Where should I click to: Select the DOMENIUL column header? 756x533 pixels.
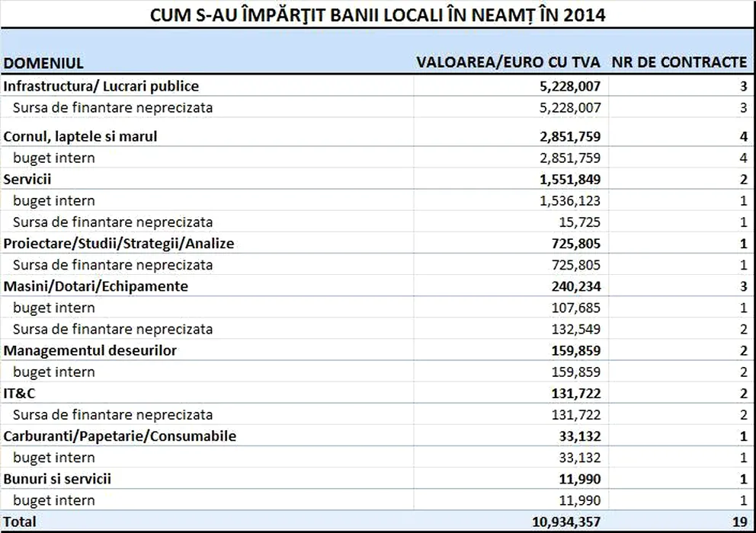click(x=43, y=63)
